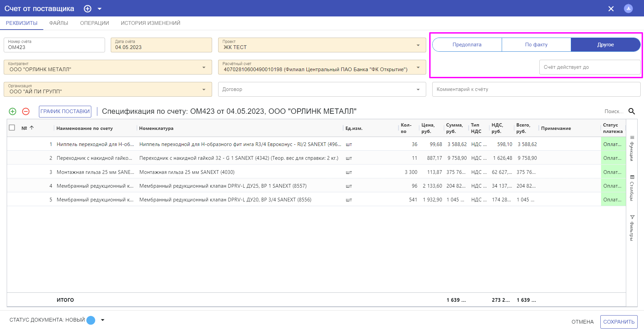Toggle the select-all checkbox in table header
The image size is (644, 332).
coord(12,128)
